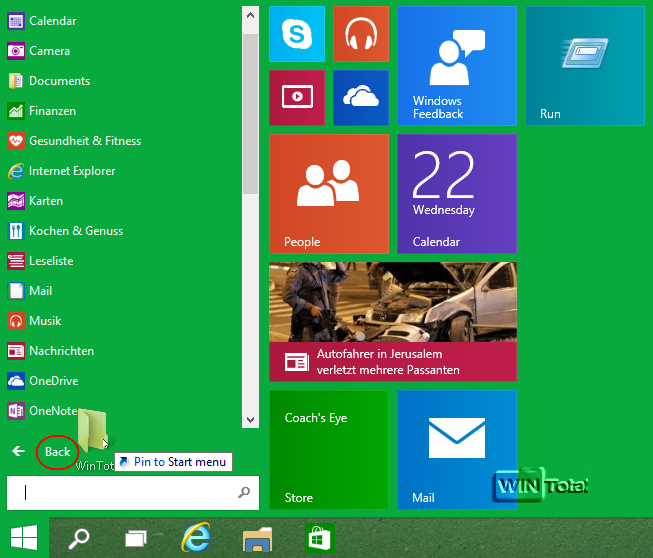Image resolution: width=653 pixels, height=558 pixels.
Task: Open Task View from the taskbar
Action: click(x=137, y=540)
